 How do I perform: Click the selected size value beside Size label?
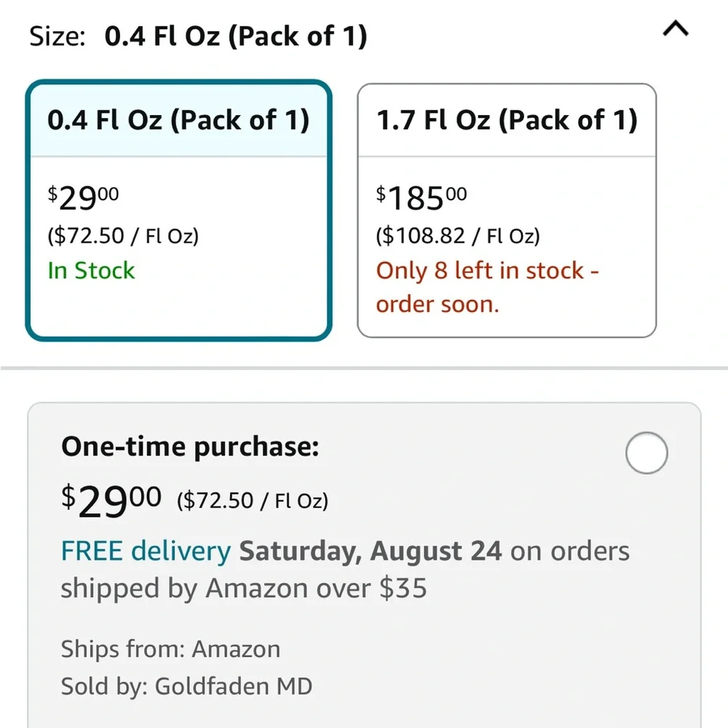(x=236, y=36)
